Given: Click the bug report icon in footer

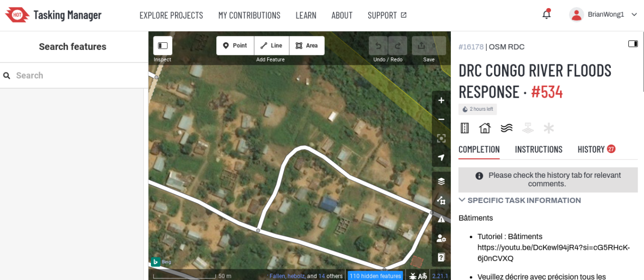Looking at the screenshot, I should coord(413,276).
